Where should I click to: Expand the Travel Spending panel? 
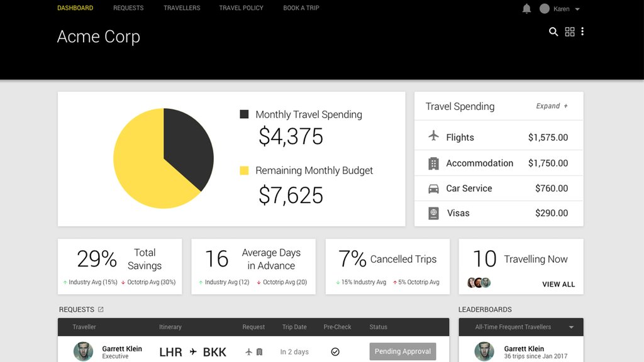coord(552,106)
